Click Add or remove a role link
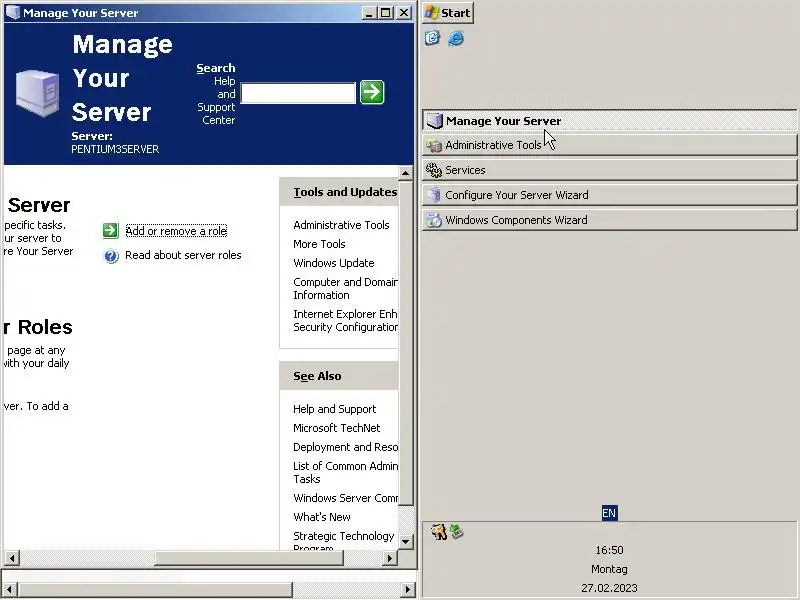Image resolution: width=800 pixels, height=600 pixels. coord(176,231)
